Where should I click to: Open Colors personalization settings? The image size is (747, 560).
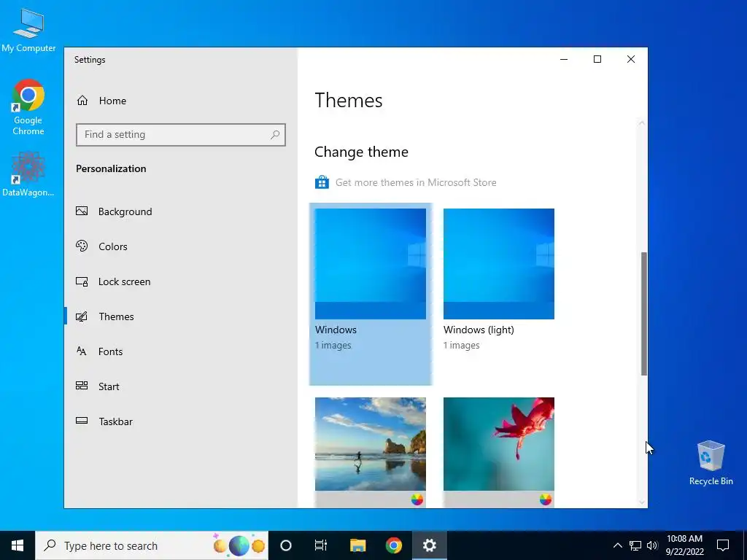pos(181,246)
